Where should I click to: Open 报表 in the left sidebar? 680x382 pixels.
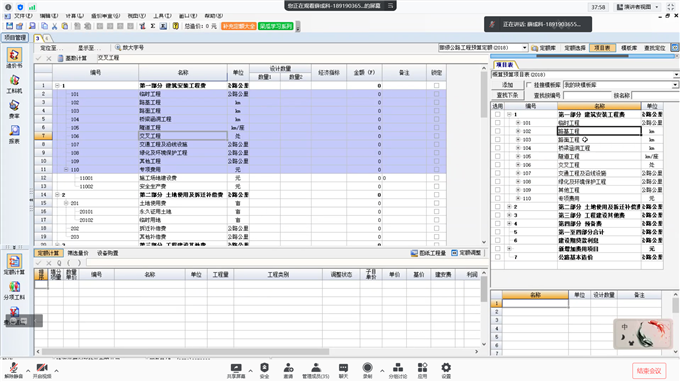point(14,134)
